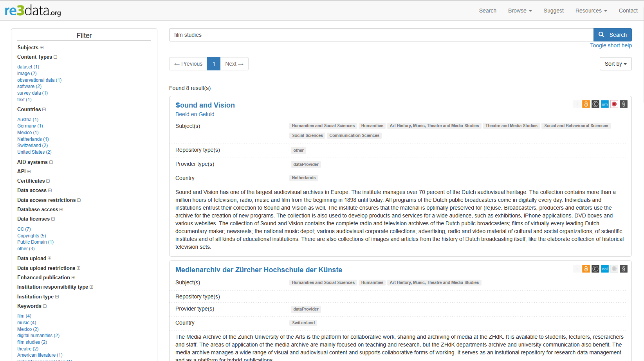Click the copyright license icon for Sound and Vision

595,104
